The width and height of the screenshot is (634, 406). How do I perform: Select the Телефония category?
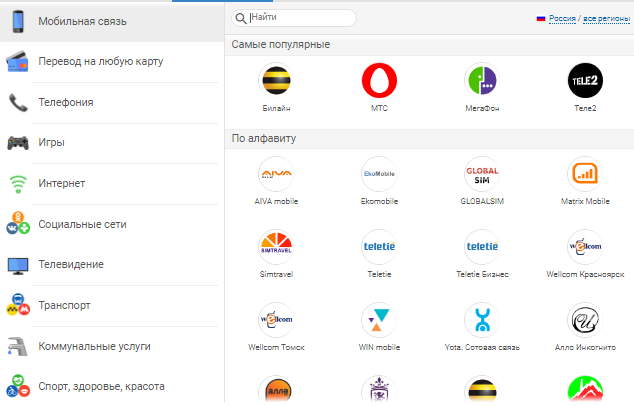click(112, 102)
